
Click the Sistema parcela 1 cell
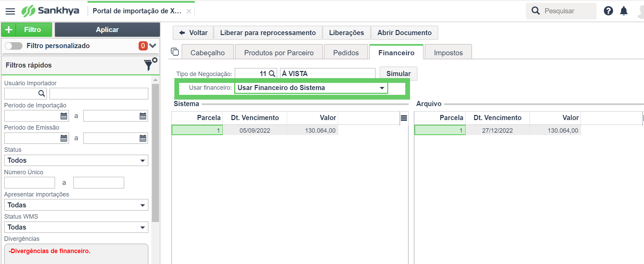[197, 130]
